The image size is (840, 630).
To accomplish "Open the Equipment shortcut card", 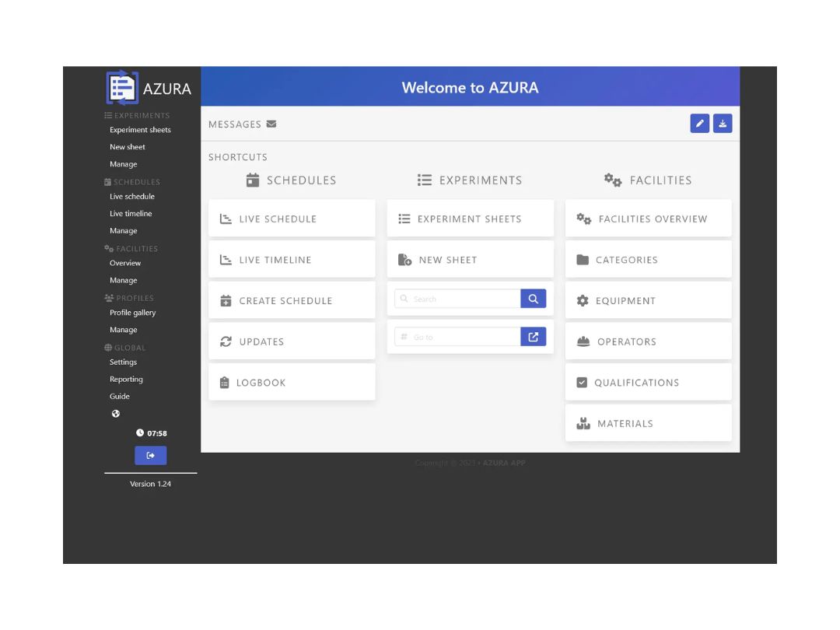I will click(x=648, y=300).
